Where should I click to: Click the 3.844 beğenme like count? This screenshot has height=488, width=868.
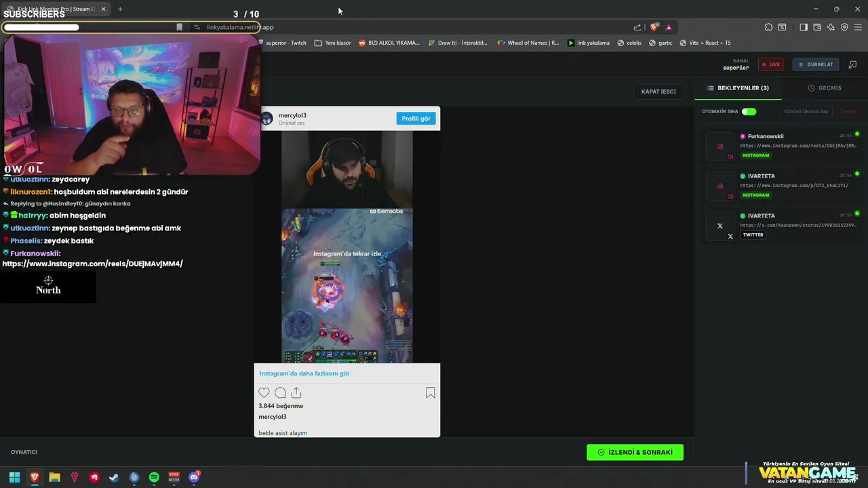point(281,406)
